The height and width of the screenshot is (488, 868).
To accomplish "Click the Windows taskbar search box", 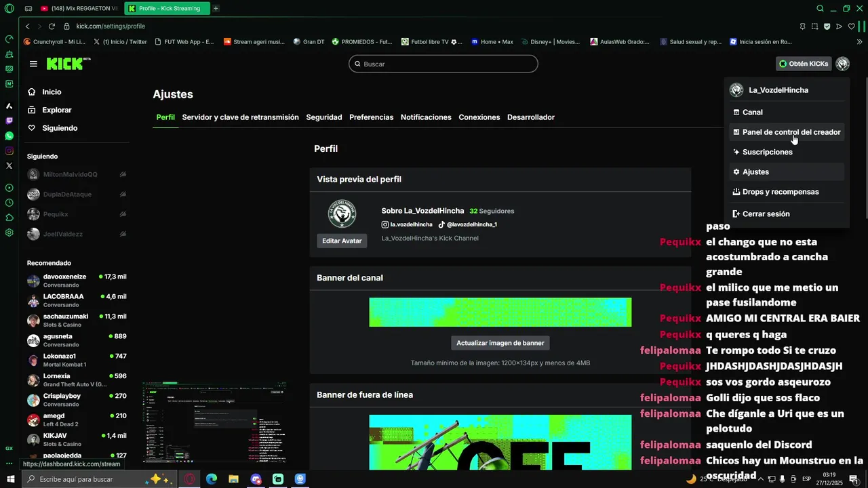I will pos(100,479).
